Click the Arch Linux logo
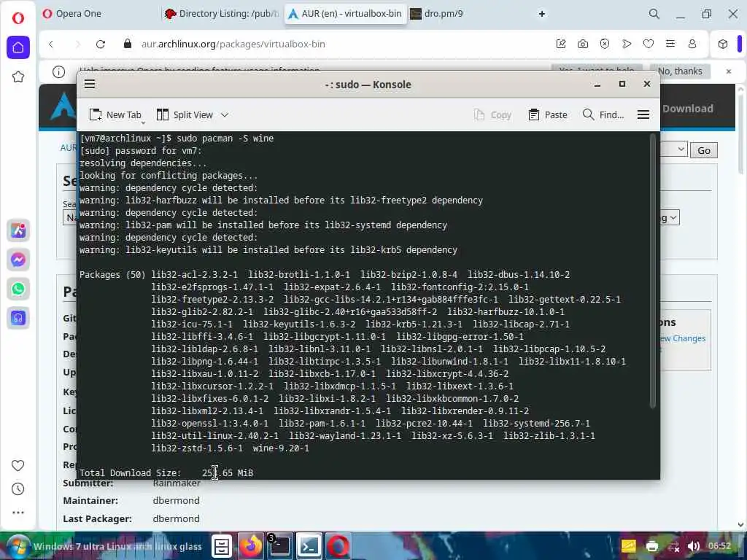Image resolution: width=747 pixels, height=560 pixels. click(63, 106)
